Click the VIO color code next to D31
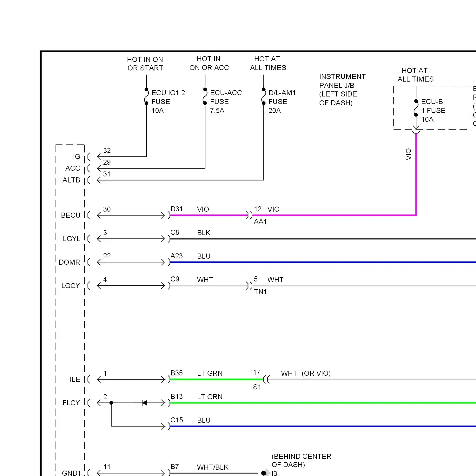 pyautogui.click(x=203, y=209)
